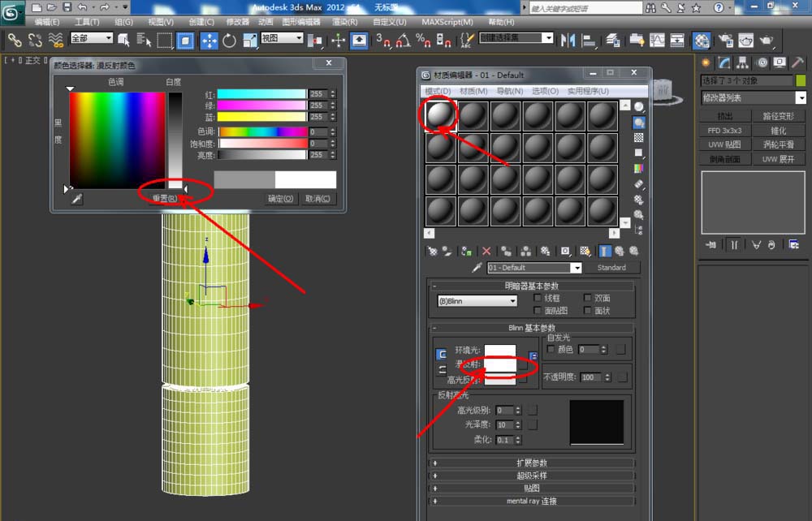Open the 材质(M) menu in material editor
Screen dimensions: 812x521
[473, 91]
